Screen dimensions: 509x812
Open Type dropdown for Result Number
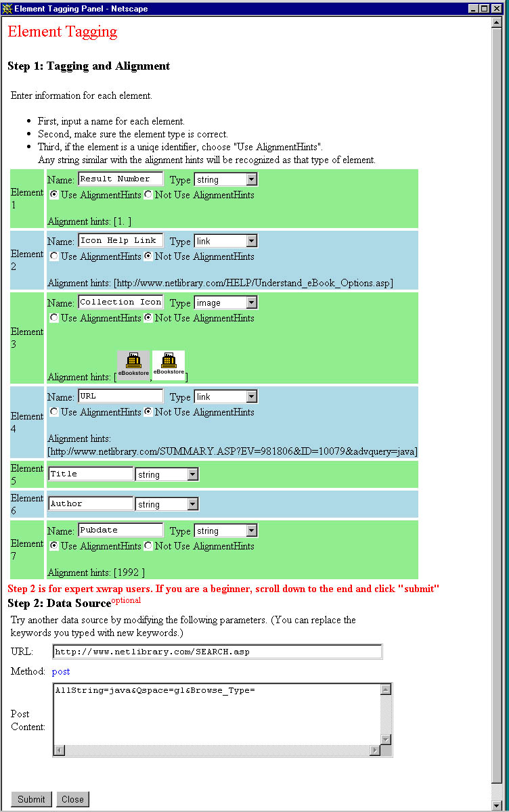(x=251, y=179)
